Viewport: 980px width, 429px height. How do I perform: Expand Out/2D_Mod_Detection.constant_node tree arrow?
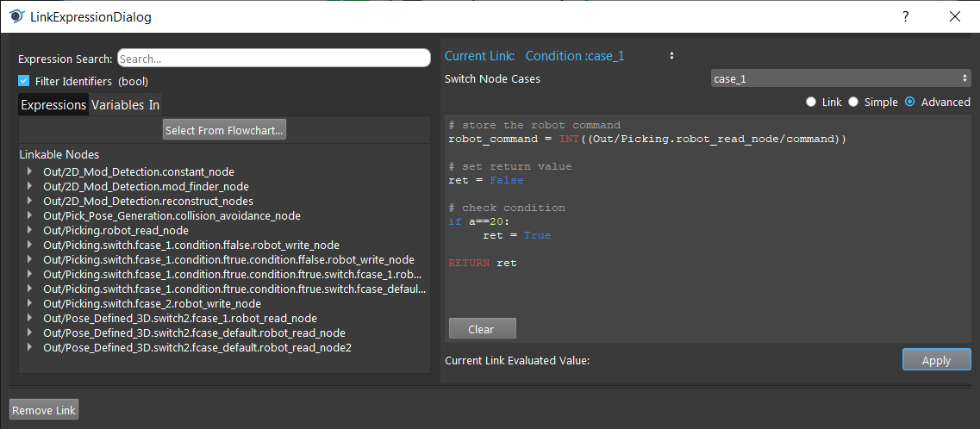pyautogui.click(x=29, y=171)
